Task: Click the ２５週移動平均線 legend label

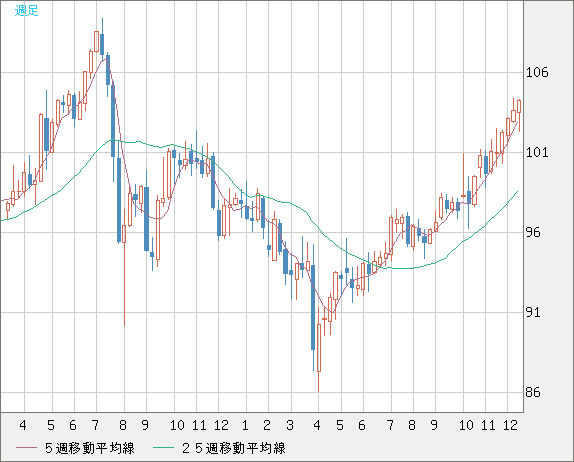Action: click(234, 448)
